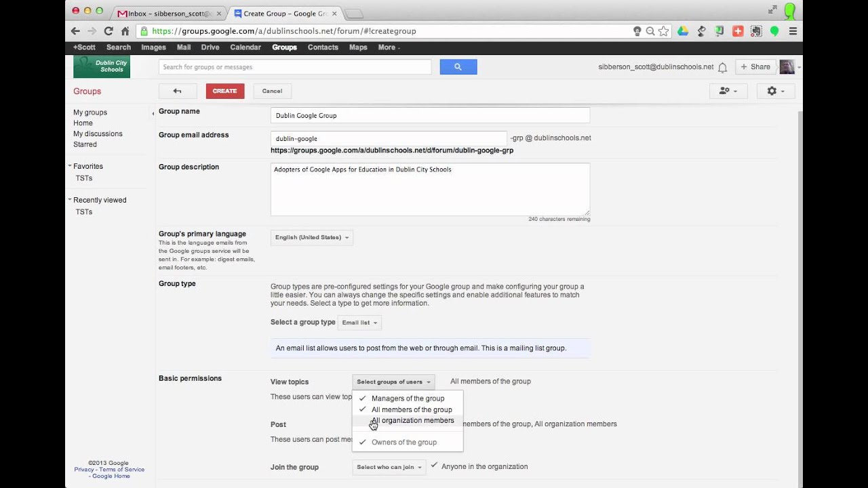Image resolution: width=868 pixels, height=488 pixels.
Task: Open the primary language dropdown
Action: (x=312, y=237)
